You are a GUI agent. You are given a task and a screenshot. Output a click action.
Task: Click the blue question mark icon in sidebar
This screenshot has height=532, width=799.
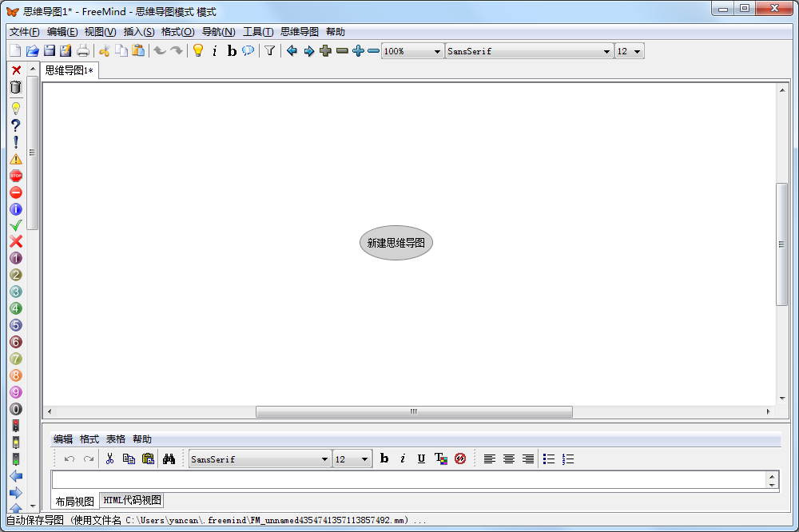point(16,125)
